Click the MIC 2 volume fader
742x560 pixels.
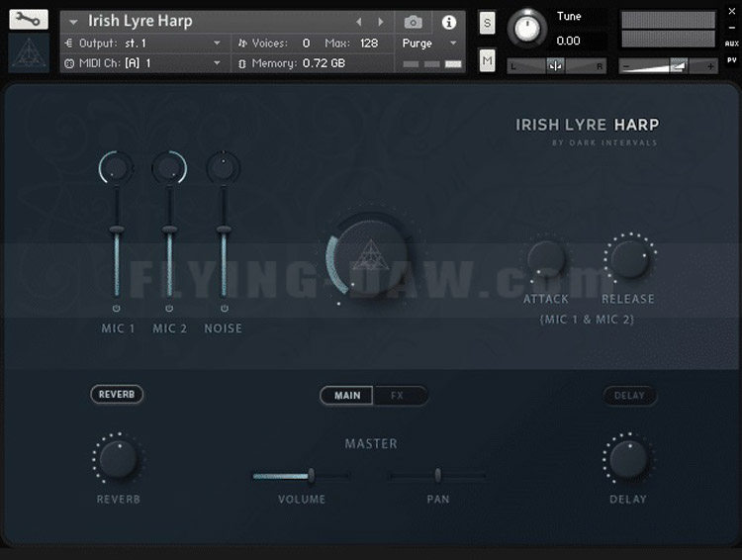(x=170, y=230)
